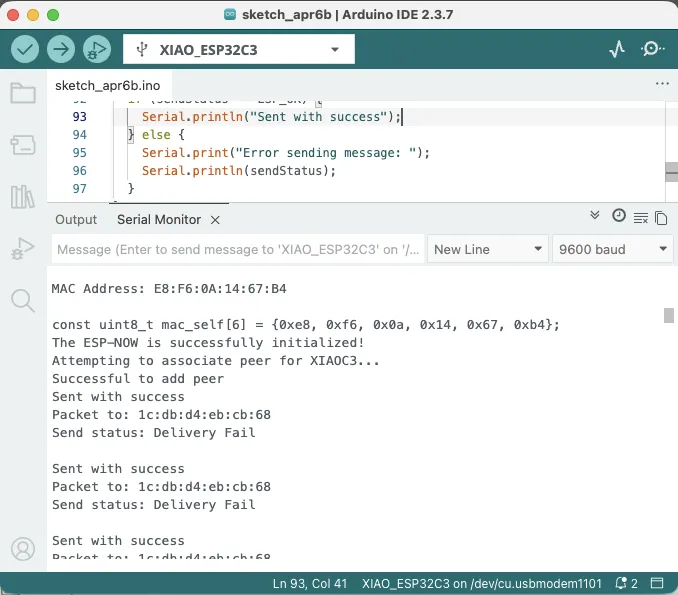
Task: Click "Attempting to associate peer for XIAOC3..." line
Action: [x=216, y=361]
